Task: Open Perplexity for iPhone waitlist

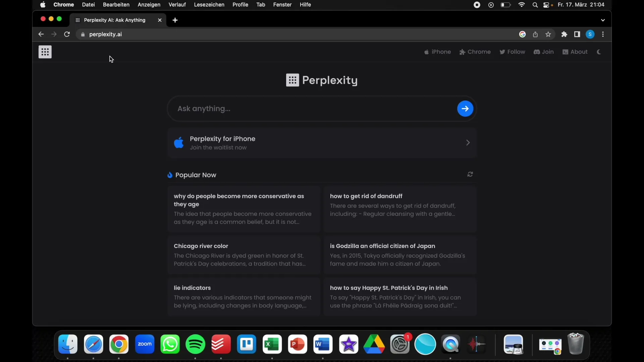Action: (322, 142)
